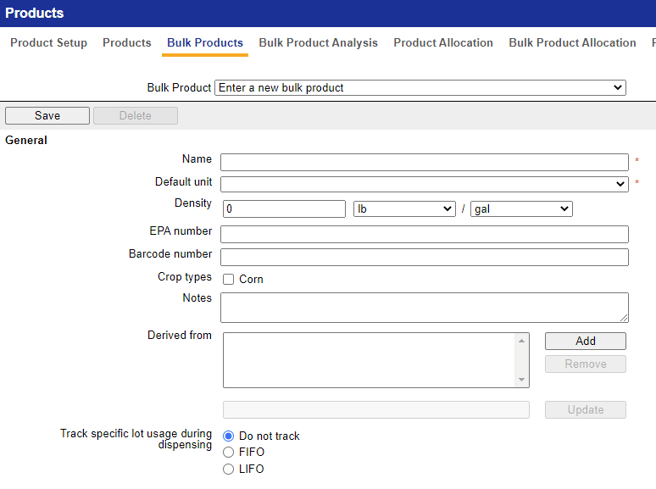Click the Derived from list box
Image resolution: width=656 pixels, height=489 pixels.
coord(376,360)
